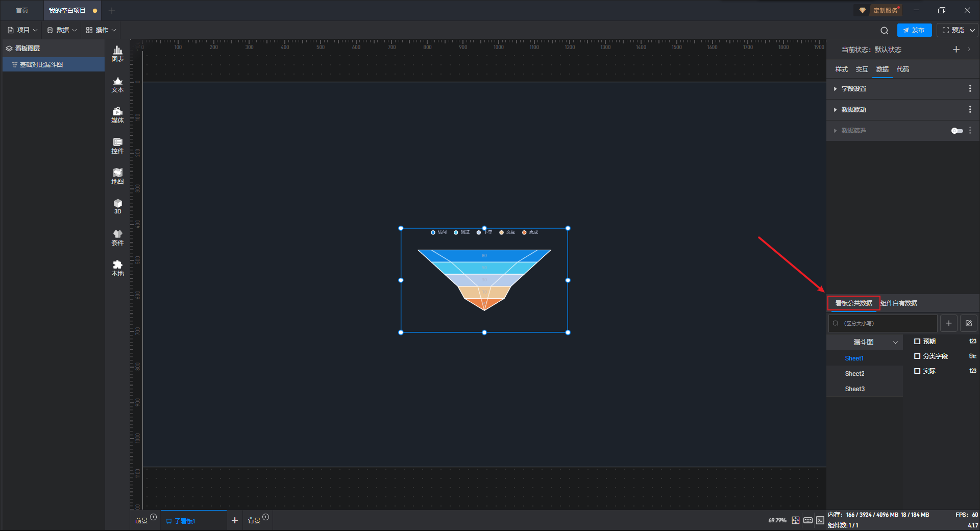Open the 地图 map components panel

click(117, 176)
